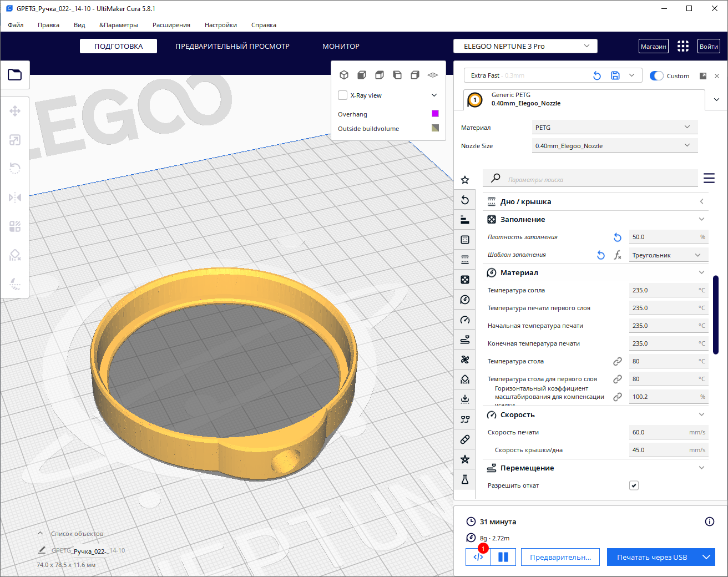Click the Печатать через USB button
The image size is (728, 577).
(x=652, y=557)
